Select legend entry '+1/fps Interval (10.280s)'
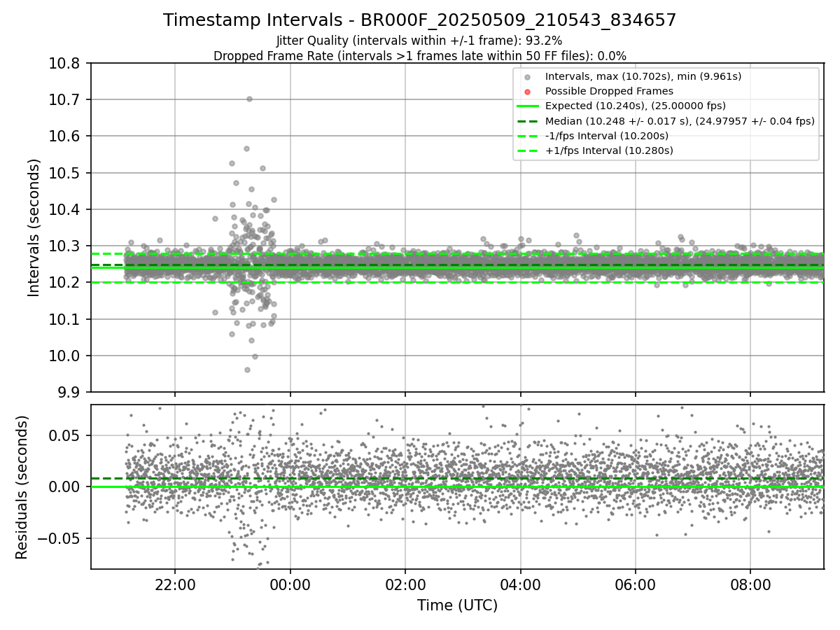 coord(609,150)
